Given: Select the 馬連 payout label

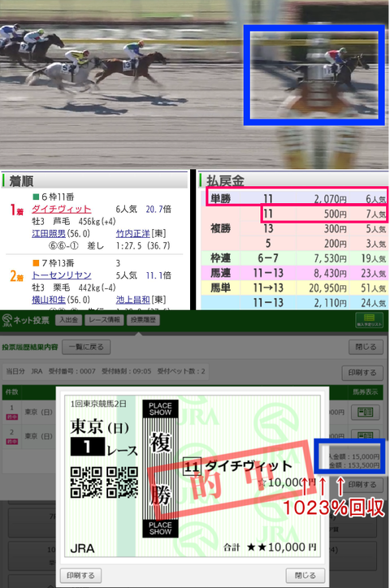Looking at the screenshot, I should click(220, 273).
